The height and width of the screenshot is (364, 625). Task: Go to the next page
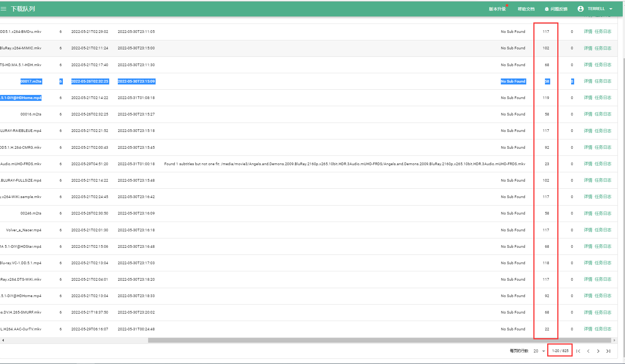point(598,351)
